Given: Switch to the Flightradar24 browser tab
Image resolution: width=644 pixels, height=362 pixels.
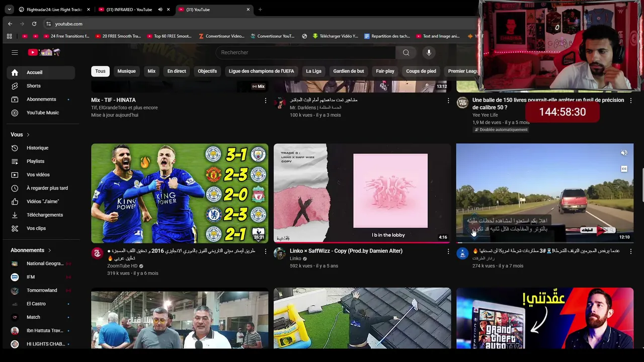Looking at the screenshot, I should pyautogui.click(x=54, y=10).
